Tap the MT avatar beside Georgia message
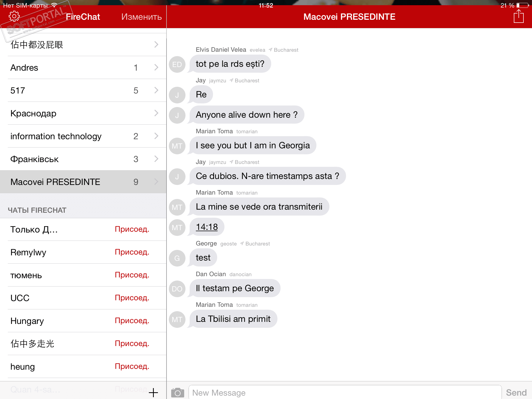Image resolution: width=532 pixels, height=399 pixels. point(177,146)
